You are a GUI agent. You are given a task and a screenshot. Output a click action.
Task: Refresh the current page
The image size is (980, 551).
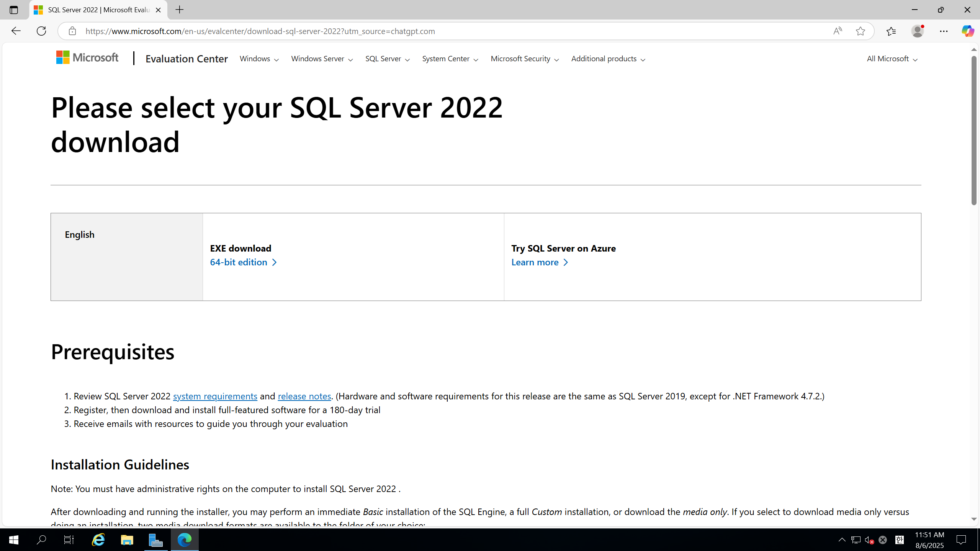click(41, 31)
